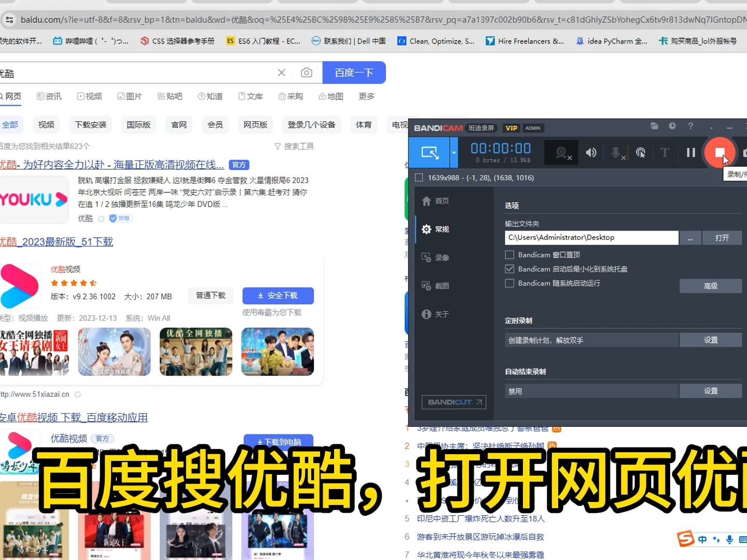Open Baidu image search camera icon
747x560 pixels.
click(x=307, y=73)
